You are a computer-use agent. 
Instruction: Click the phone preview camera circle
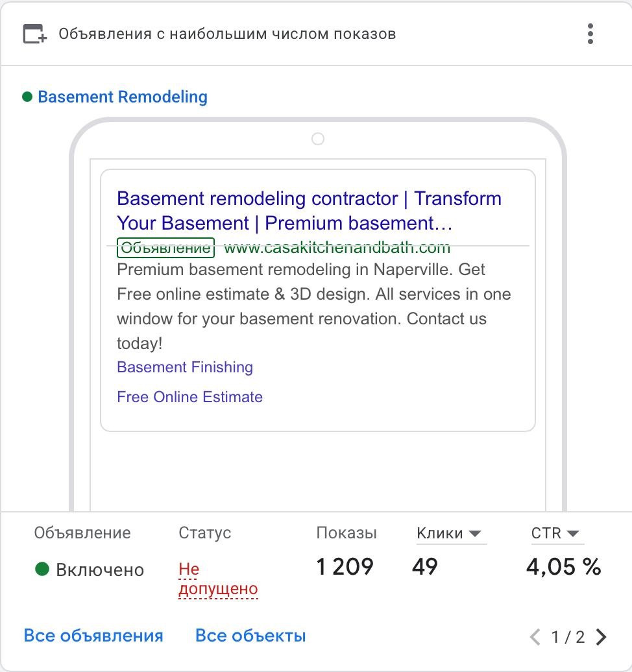point(318,139)
